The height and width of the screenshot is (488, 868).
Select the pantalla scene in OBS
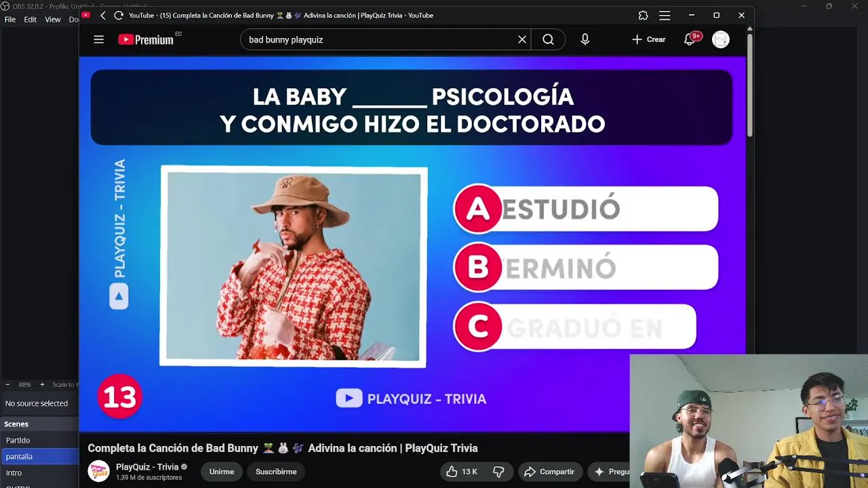coord(39,456)
